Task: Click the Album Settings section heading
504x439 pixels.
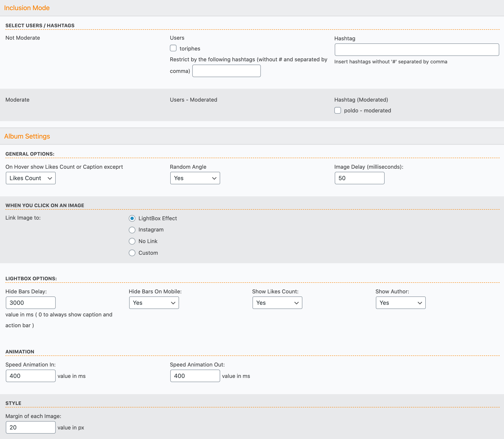Action: tap(27, 136)
